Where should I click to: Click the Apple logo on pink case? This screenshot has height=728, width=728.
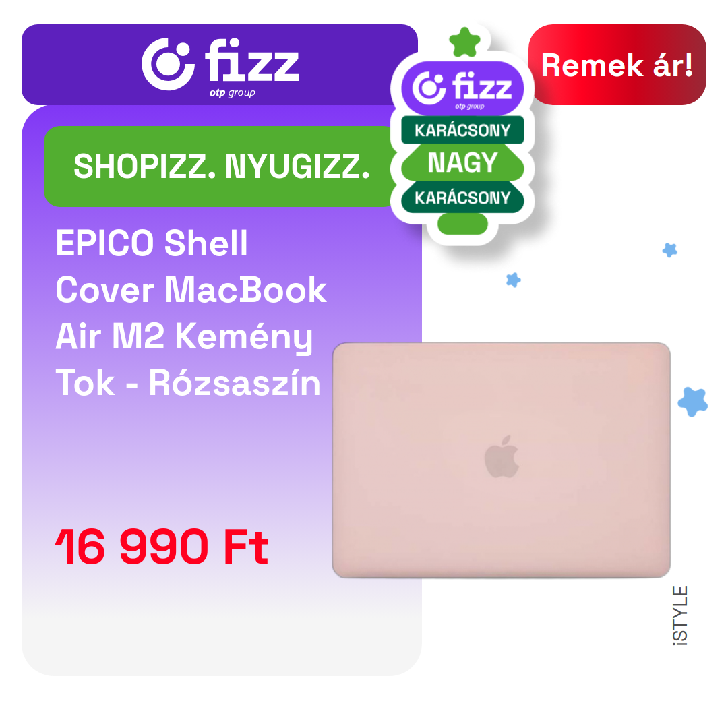tap(502, 457)
